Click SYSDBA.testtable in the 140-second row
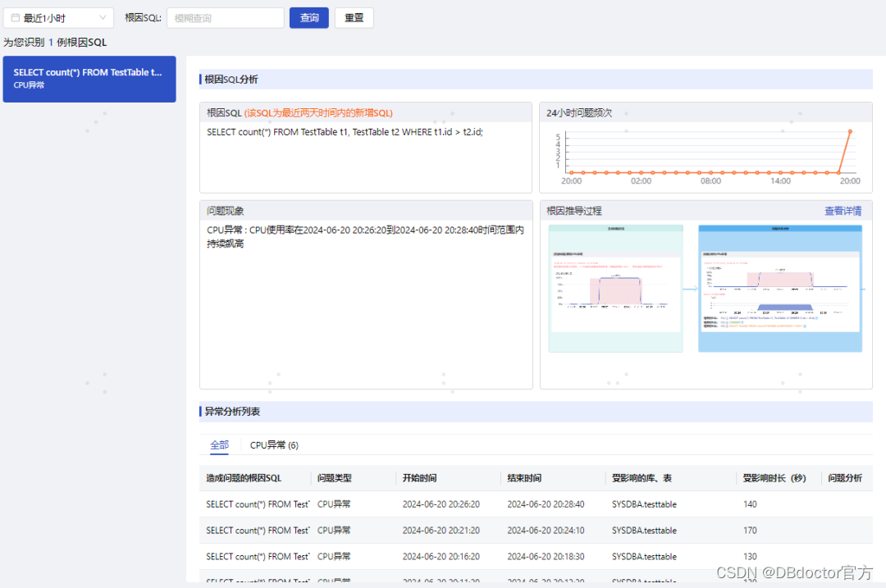 point(644,504)
